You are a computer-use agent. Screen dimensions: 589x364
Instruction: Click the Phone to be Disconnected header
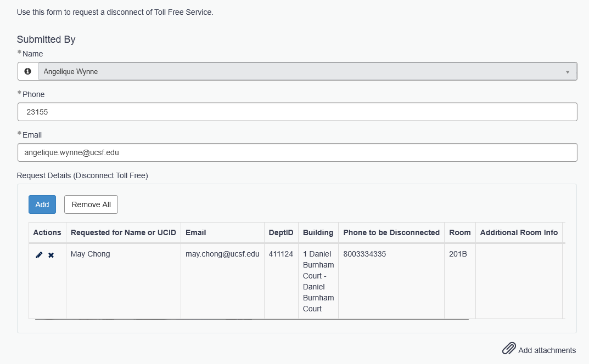(391, 232)
